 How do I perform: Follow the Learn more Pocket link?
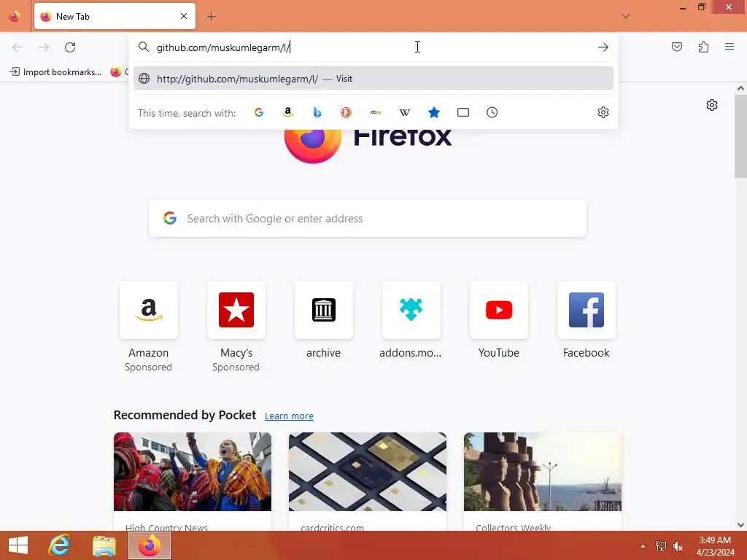click(289, 416)
